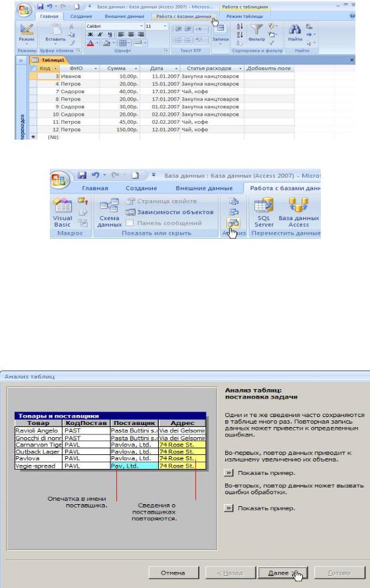Image resolution: width=370 pixels, height=588 pixels.
Task: Open the font size 11 dropdown
Action: point(165,26)
